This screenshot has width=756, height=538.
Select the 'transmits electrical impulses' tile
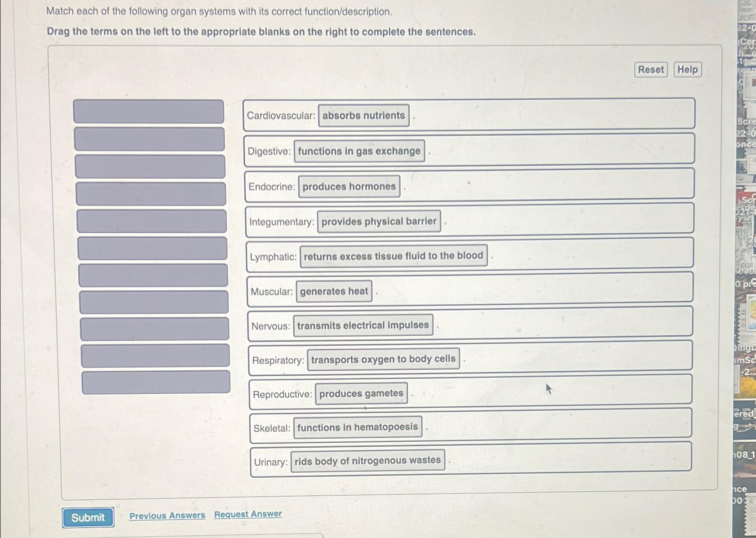coord(363,325)
